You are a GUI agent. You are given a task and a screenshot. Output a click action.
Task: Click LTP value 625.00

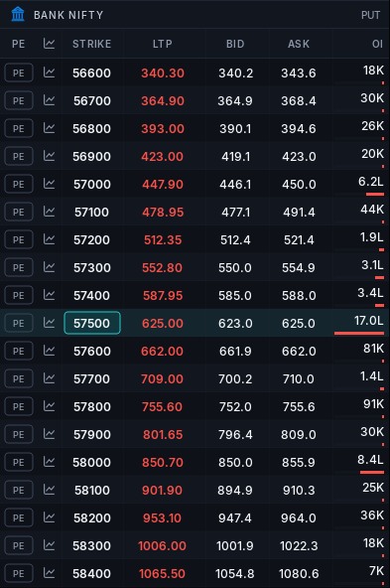pos(163,323)
